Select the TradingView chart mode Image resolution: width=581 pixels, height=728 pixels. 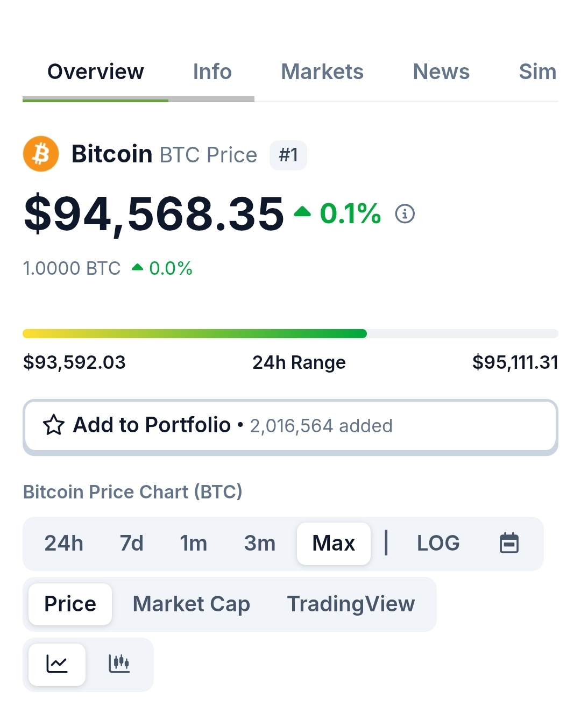pos(351,604)
